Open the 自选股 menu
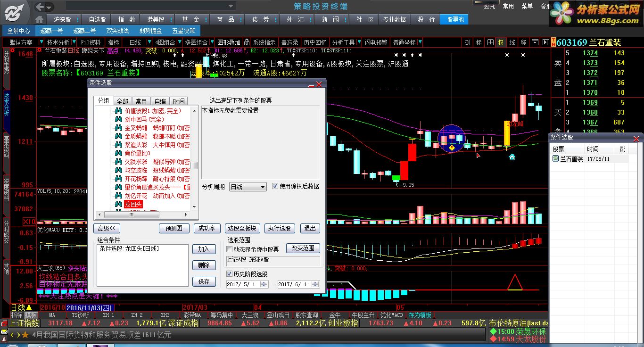Image resolution: width=644 pixels, height=347 pixels. 97,19
